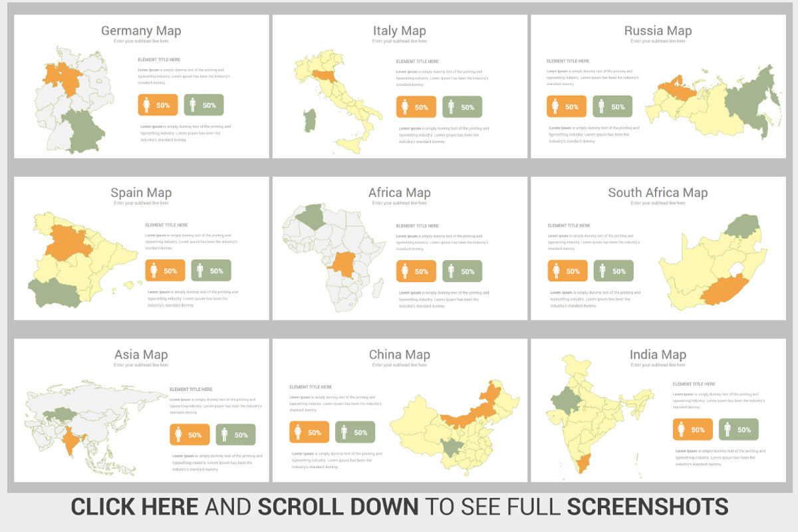
Task: Choose the female icon on the South Africa Map slide
Action: [557, 271]
